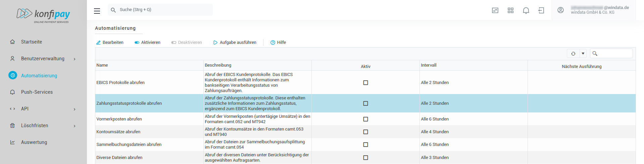Open Push-Services in the sidebar

37,92
